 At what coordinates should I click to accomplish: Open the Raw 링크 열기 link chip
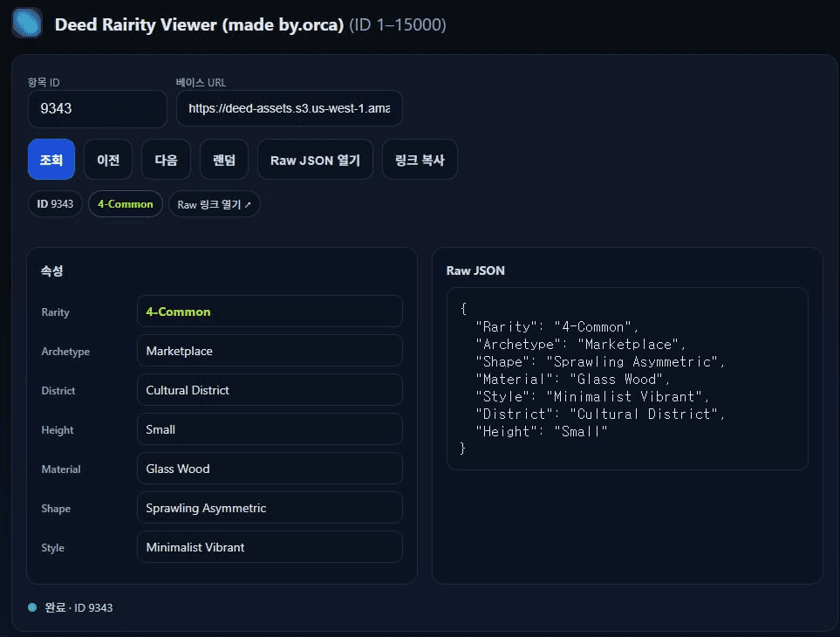tap(214, 204)
